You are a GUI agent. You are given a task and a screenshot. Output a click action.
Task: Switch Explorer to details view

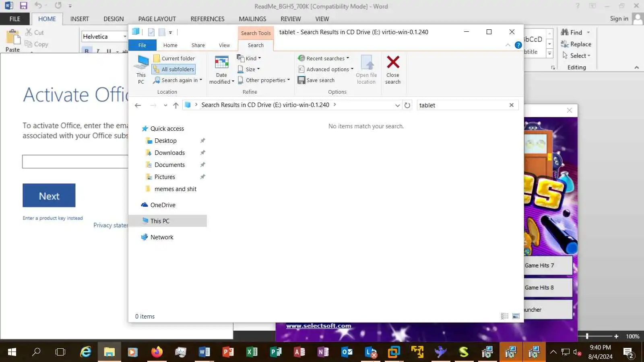(505, 316)
